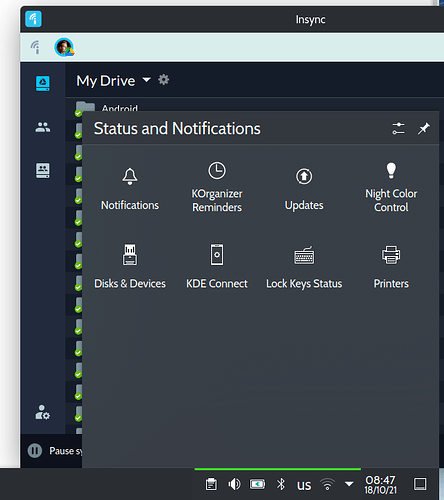Image resolution: width=444 pixels, height=500 pixels.
Task: Open Disks & Devices
Action: point(130,266)
